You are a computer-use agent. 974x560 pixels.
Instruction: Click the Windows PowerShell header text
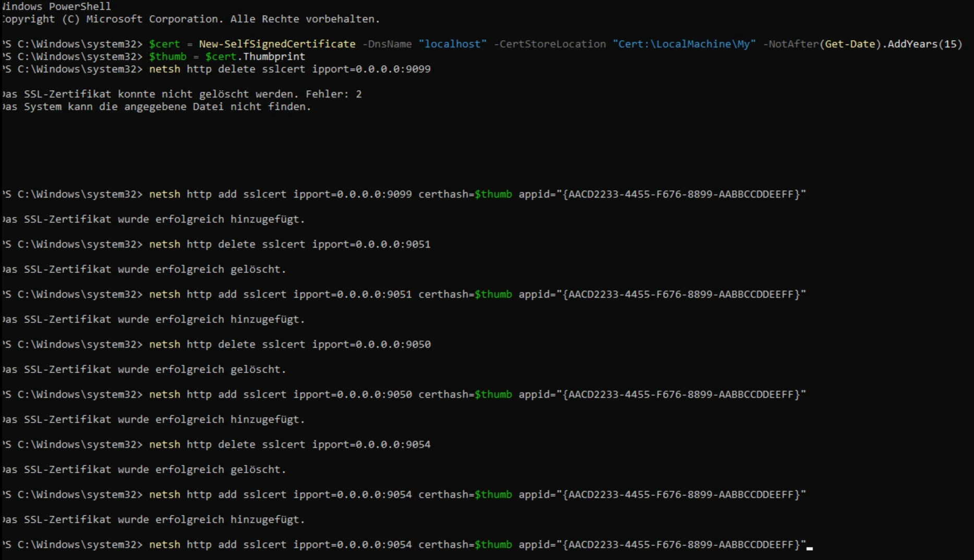(56, 6)
